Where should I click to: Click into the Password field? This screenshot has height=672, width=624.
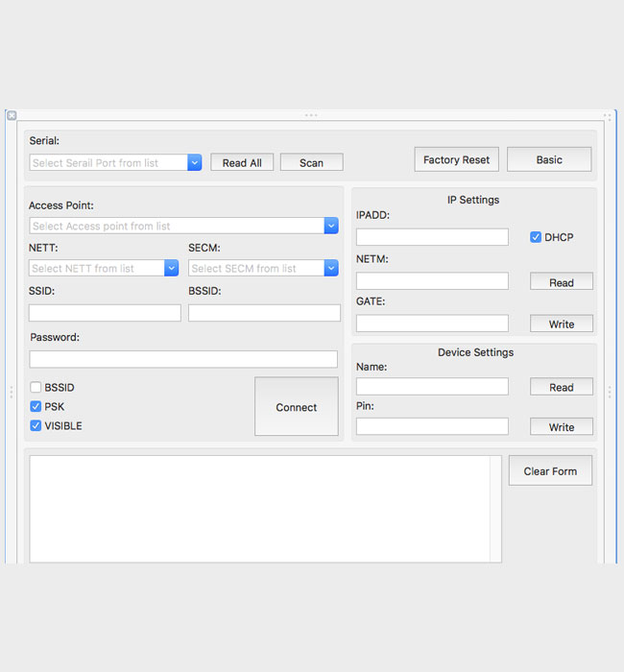pyautogui.click(x=183, y=359)
